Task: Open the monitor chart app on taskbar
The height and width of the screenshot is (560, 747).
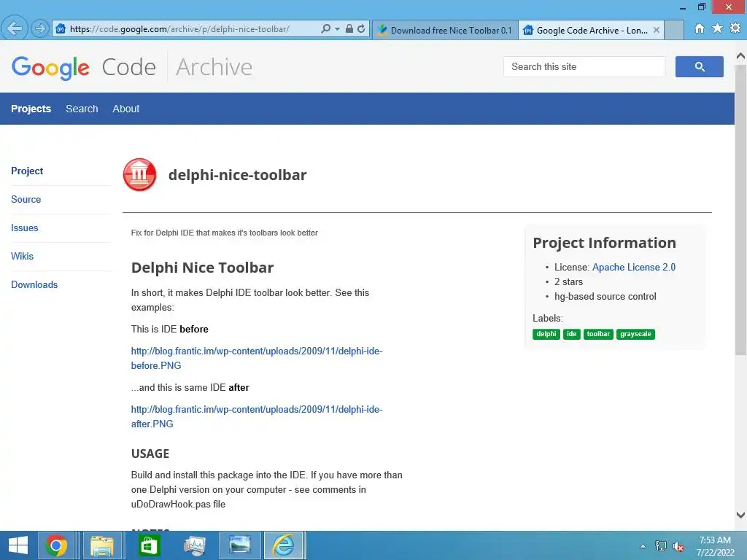Action: 194,545
